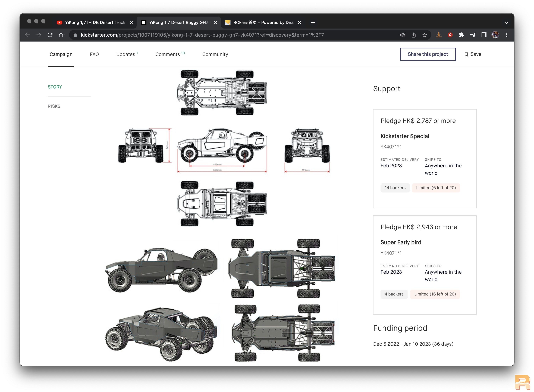Click the Share this project button
Image resolution: width=534 pixels, height=392 pixels.
(428, 54)
